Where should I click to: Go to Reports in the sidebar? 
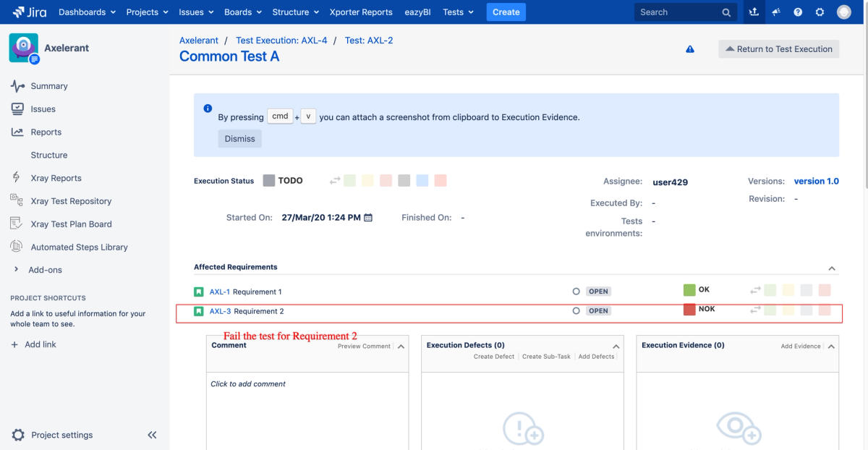[46, 132]
